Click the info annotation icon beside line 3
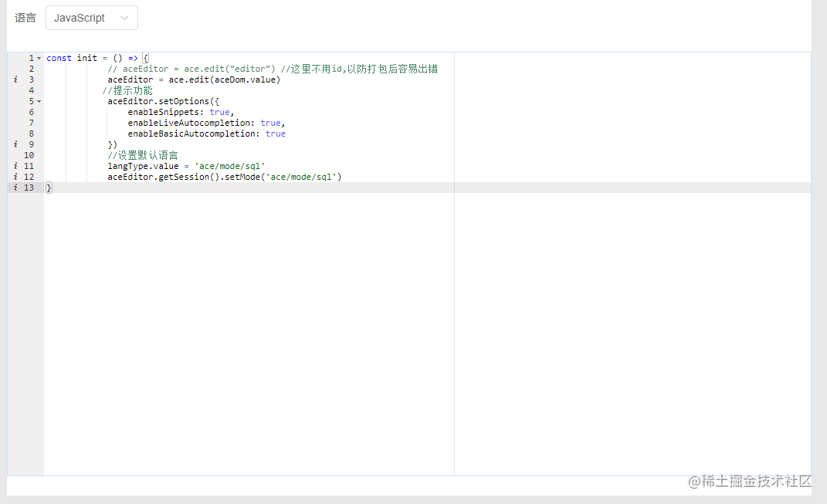Viewport: 827px width, 504px height. point(15,79)
